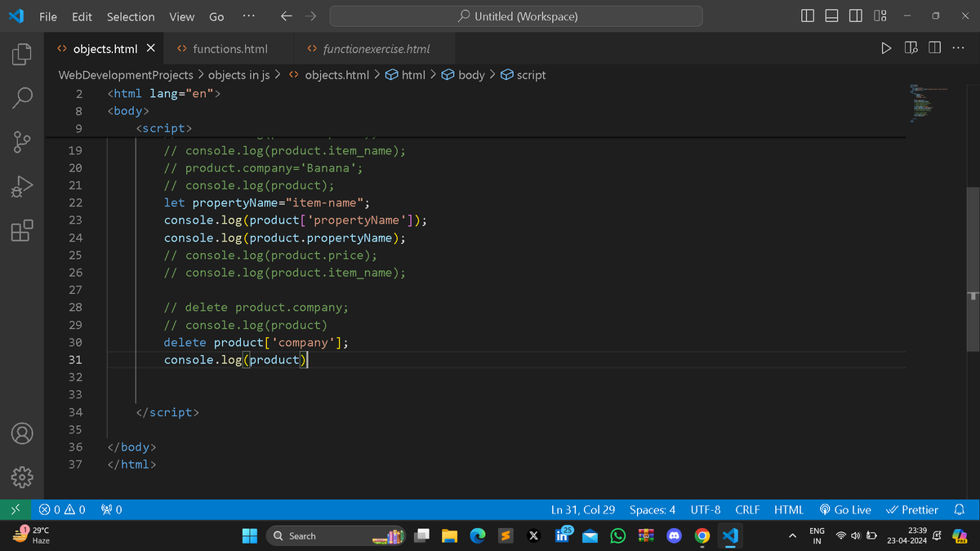Customize layout icon in title bar
980x551 pixels.
click(880, 16)
